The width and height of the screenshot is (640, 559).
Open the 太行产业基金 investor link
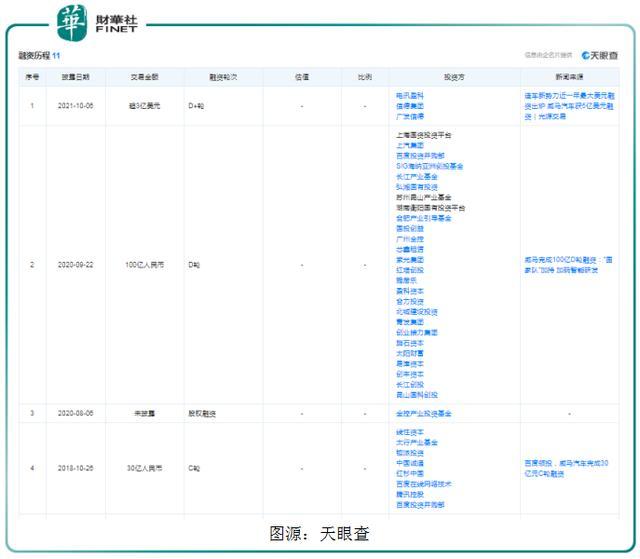point(417,442)
